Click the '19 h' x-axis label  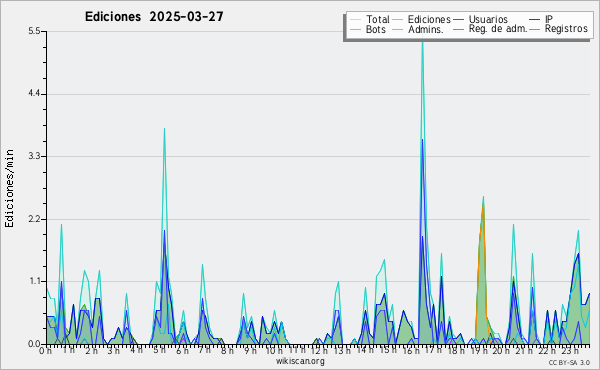[479, 350]
